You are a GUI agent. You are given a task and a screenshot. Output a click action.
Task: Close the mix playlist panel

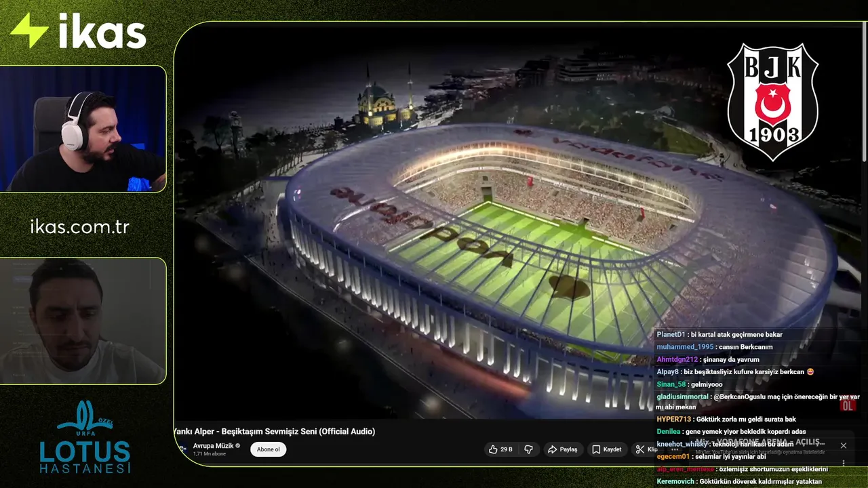click(x=843, y=445)
